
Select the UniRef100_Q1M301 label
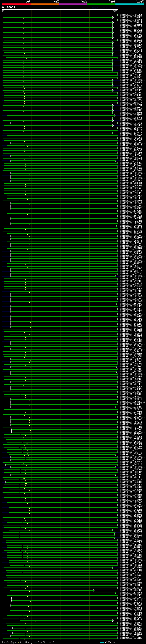131,346
